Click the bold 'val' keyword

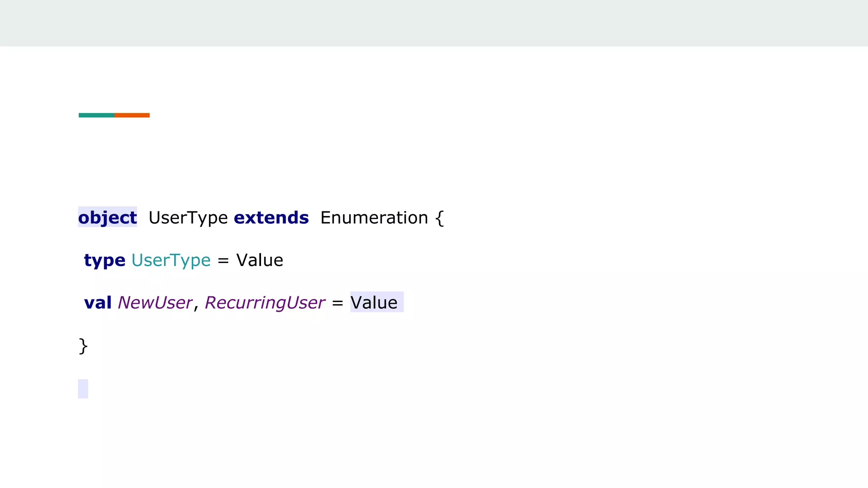(x=98, y=302)
